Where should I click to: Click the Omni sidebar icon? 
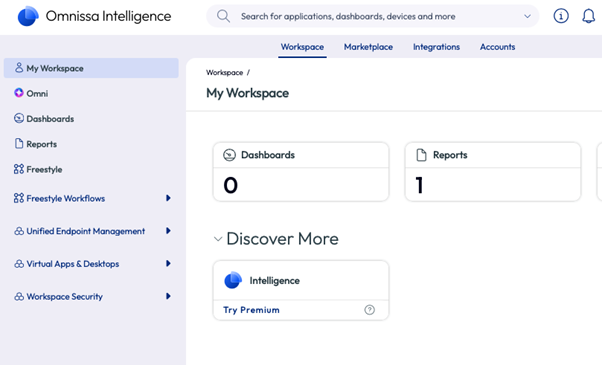pyautogui.click(x=19, y=93)
